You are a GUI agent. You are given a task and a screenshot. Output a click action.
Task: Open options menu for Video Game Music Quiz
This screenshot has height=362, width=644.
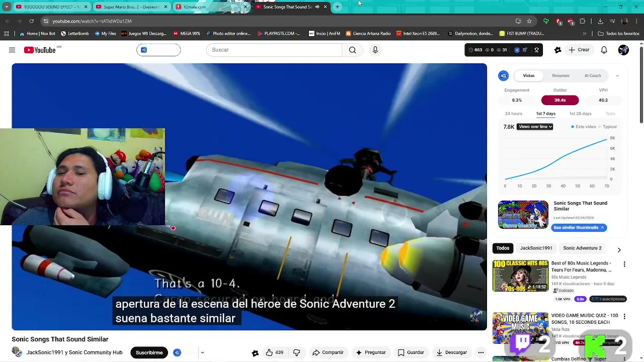tap(624, 316)
